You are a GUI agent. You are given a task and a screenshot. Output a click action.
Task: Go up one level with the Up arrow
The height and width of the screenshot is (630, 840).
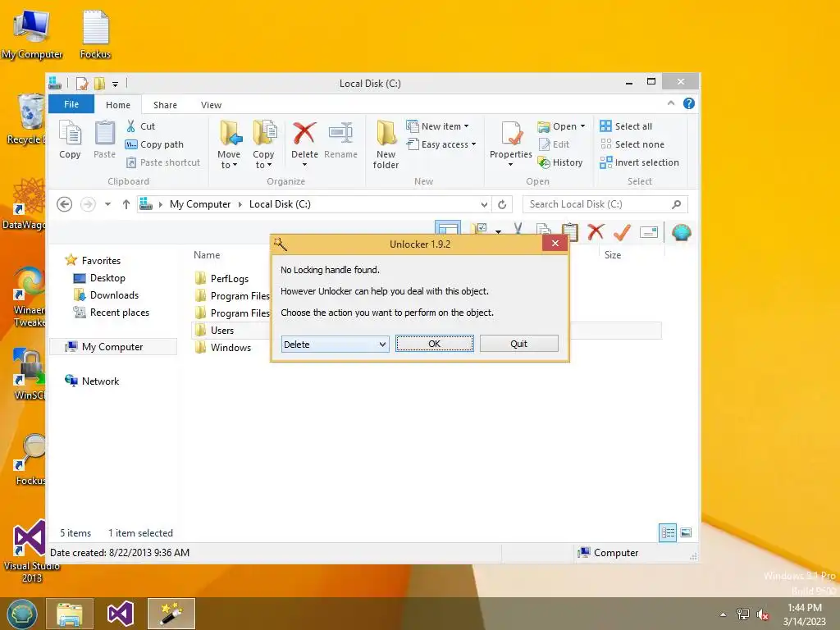(x=126, y=204)
